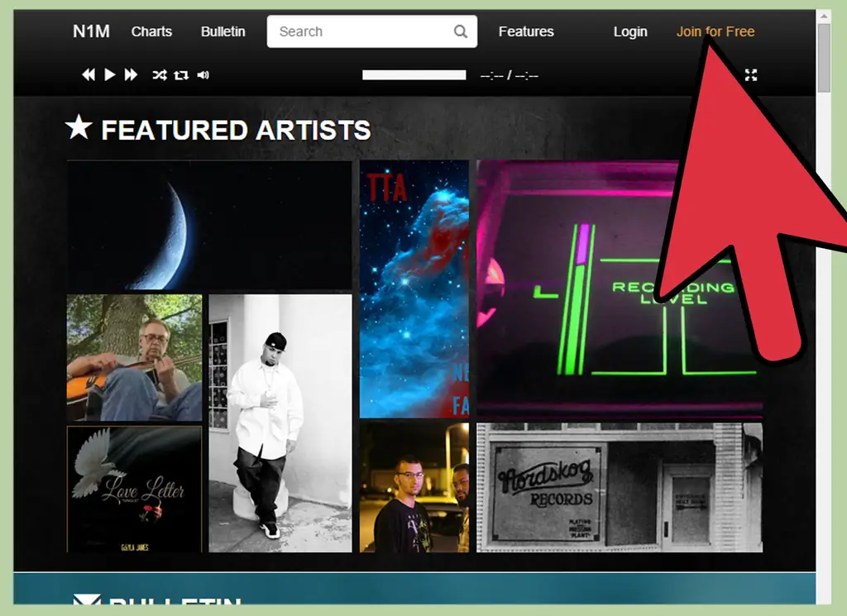Click the track time readout
Viewport: 847px width, 616px height.
pos(510,75)
